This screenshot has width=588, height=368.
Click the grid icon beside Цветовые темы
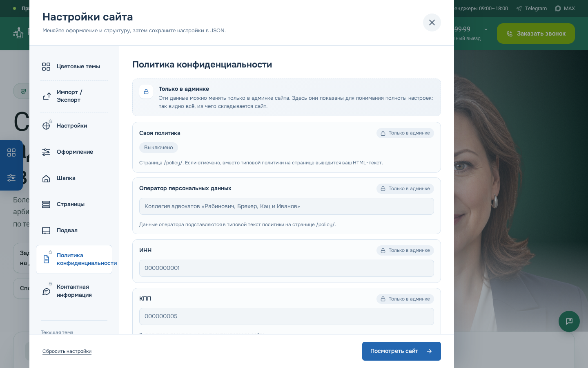tap(46, 67)
